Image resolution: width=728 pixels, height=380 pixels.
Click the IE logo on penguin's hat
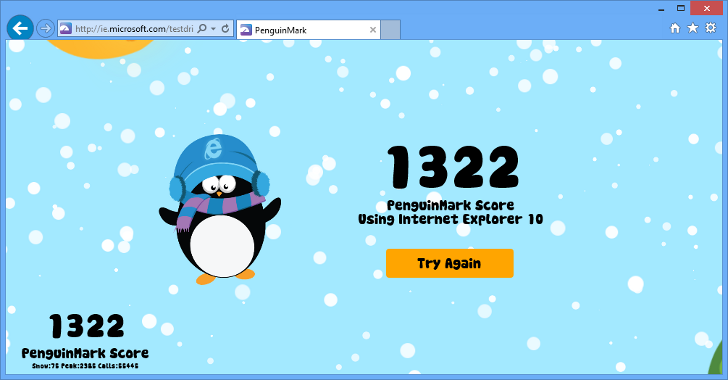click(x=213, y=149)
